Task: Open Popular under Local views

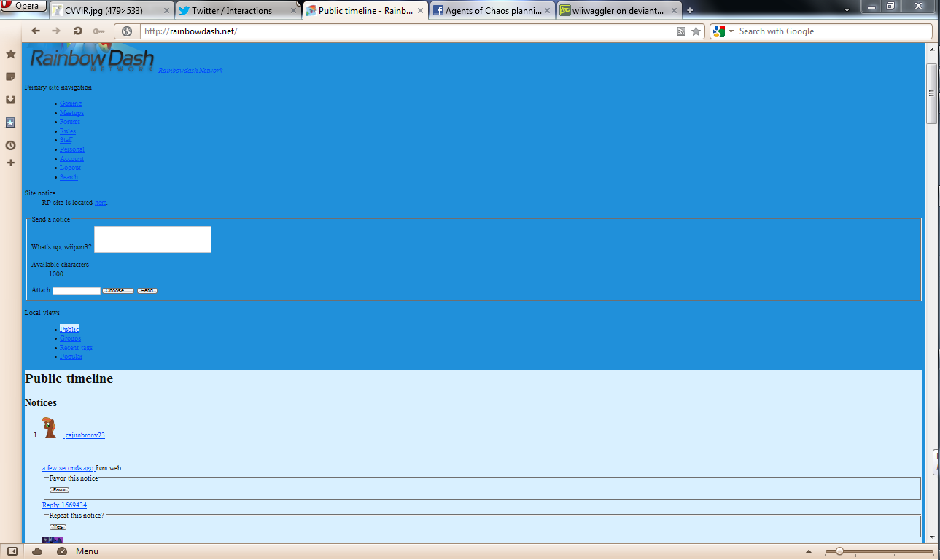Action: pos(71,357)
